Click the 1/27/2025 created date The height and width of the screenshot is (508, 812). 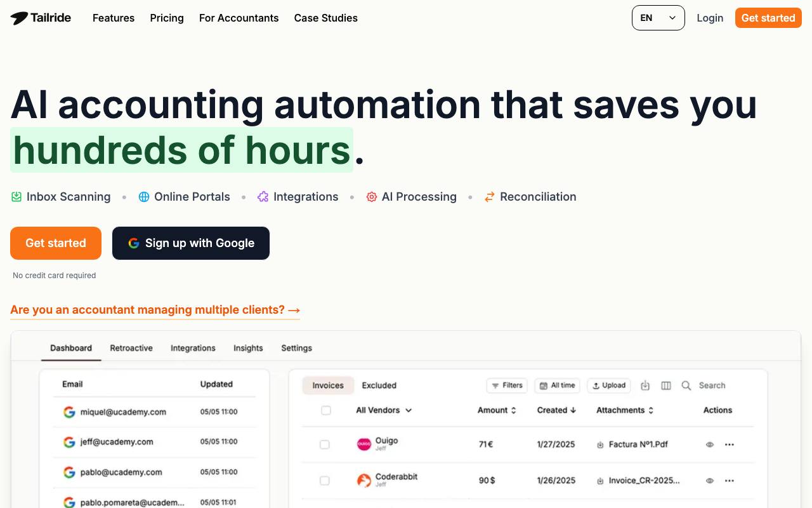pos(556,444)
